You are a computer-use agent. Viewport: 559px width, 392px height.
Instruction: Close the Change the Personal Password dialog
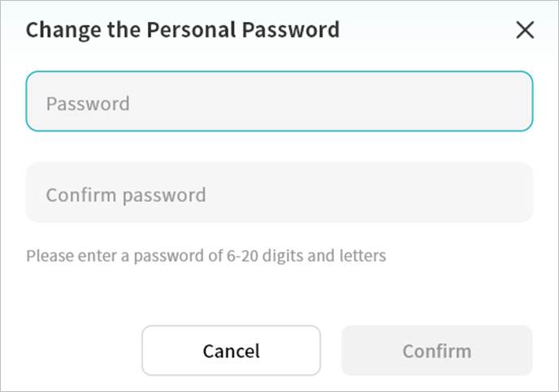point(525,31)
